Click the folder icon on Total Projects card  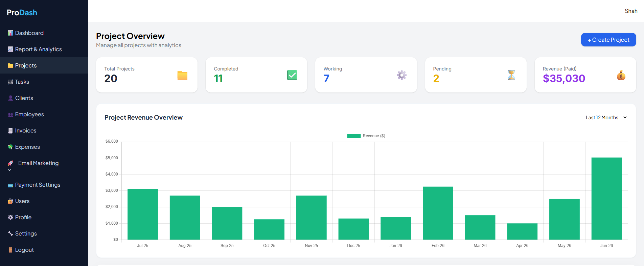(182, 75)
